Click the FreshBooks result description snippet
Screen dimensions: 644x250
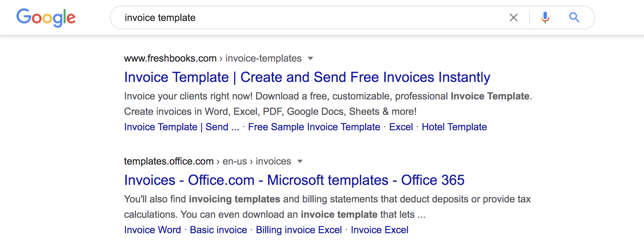pyautogui.click(x=328, y=104)
